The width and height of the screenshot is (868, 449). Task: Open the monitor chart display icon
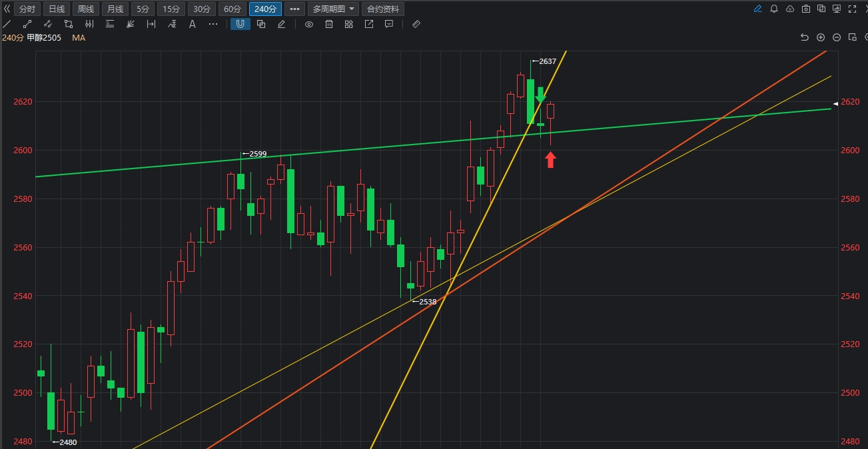[837, 9]
